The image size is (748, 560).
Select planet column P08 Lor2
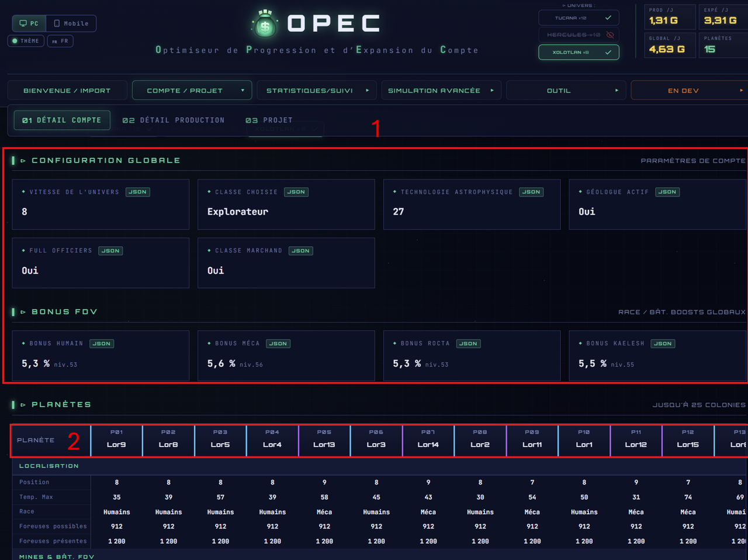pos(480,441)
